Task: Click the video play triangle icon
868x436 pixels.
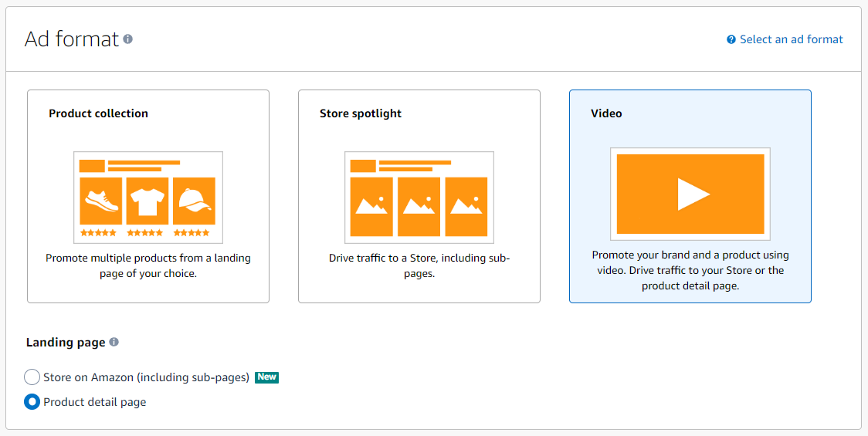Action: coord(693,194)
